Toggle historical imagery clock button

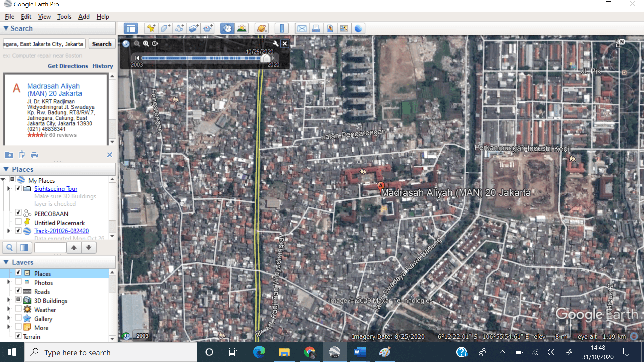pos(227,28)
